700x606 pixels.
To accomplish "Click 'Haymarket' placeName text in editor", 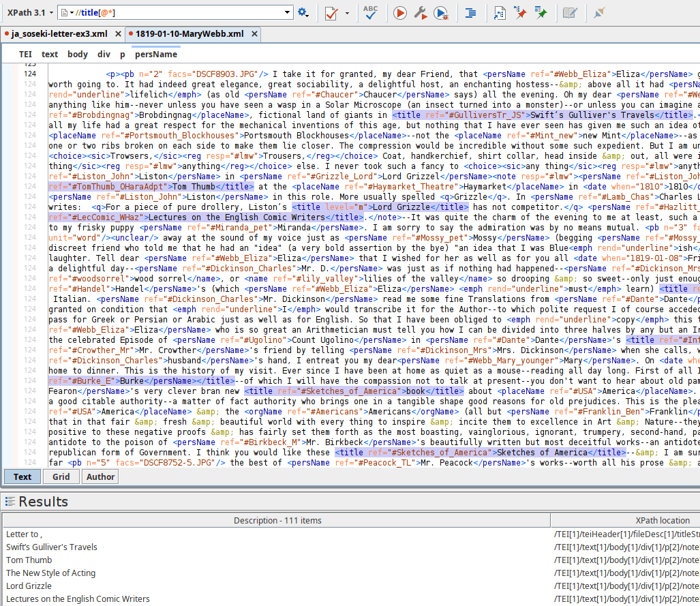I will pos(485,186).
